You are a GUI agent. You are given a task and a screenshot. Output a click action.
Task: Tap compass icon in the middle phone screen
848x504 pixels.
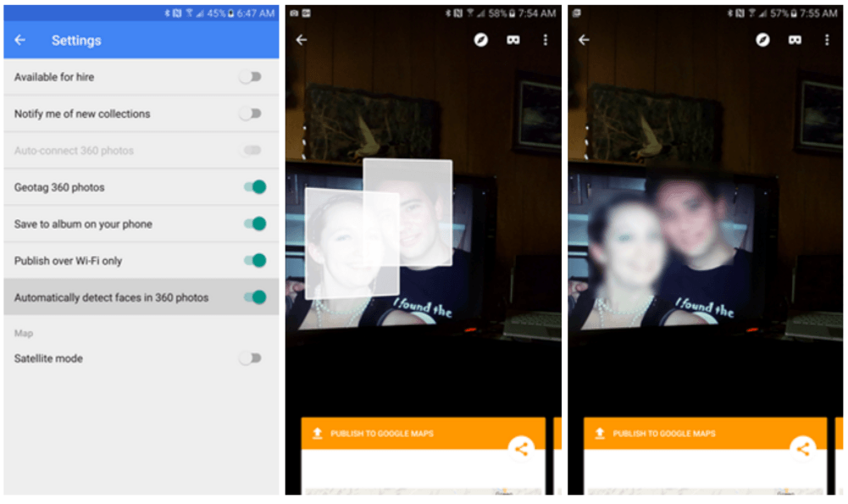coord(481,40)
